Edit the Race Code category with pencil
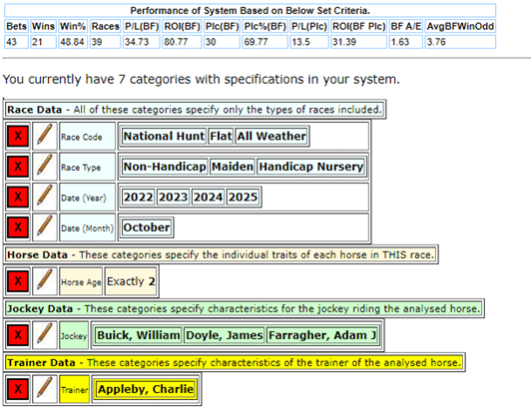531x420 pixels. 45,136
